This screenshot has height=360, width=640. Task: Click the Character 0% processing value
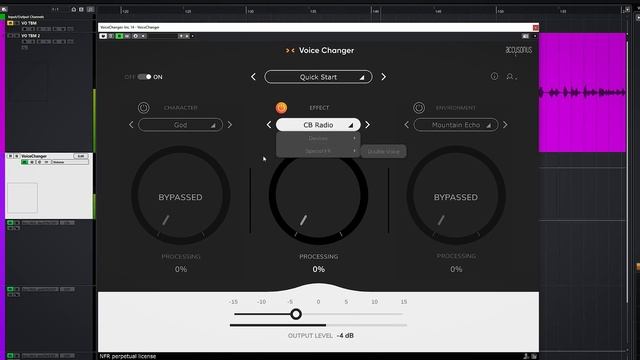pos(181,269)
